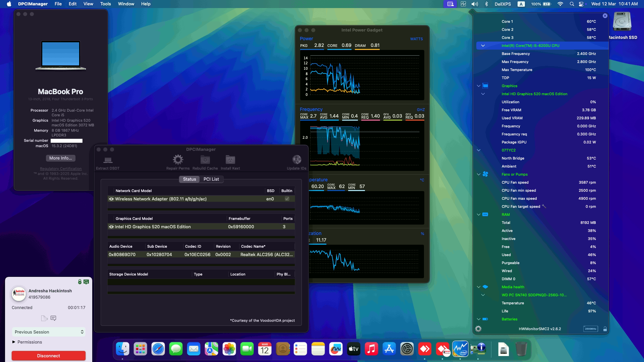644x362 pixels.
Task: Open the Previous Session dropdown
Action: pyautogui.click(x=49, y=332)
